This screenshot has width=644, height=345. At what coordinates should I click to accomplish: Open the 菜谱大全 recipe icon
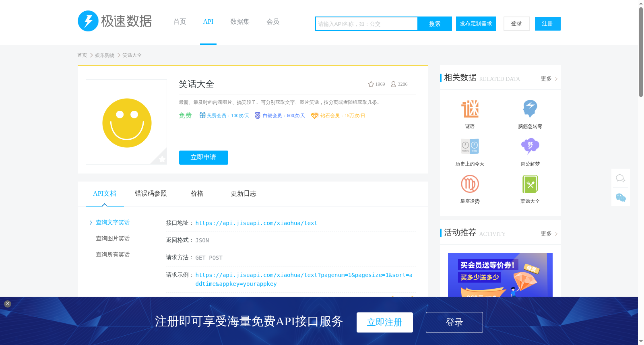[x=530, y=184]
